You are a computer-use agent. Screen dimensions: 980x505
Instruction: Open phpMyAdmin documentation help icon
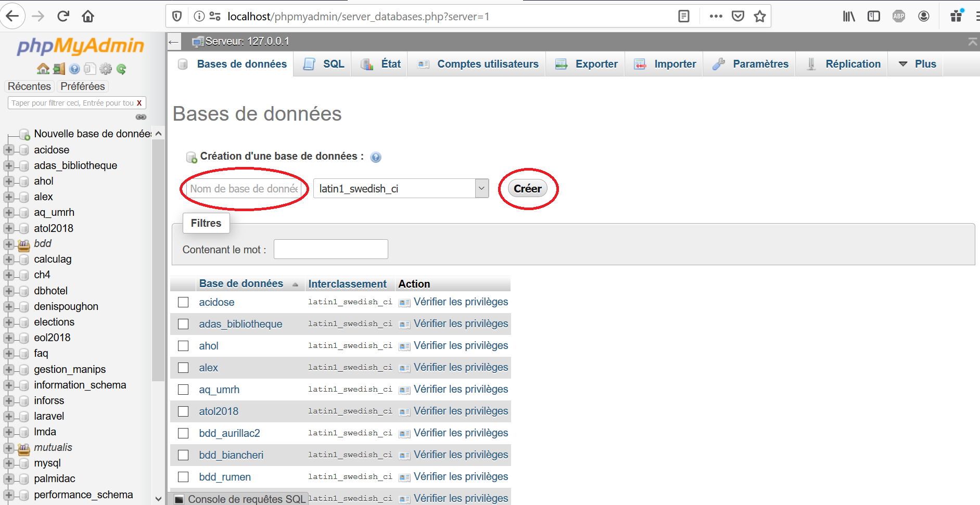(x=74, y=69)
